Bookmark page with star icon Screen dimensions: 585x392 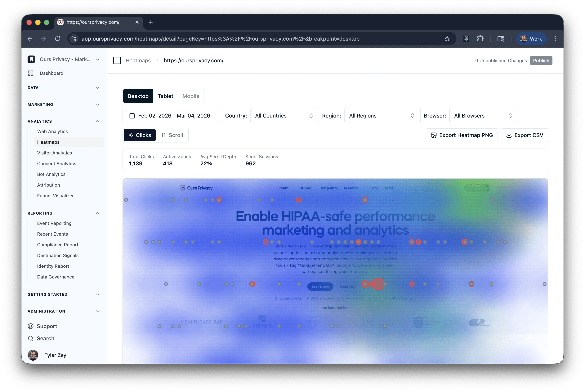pos(447,39)
